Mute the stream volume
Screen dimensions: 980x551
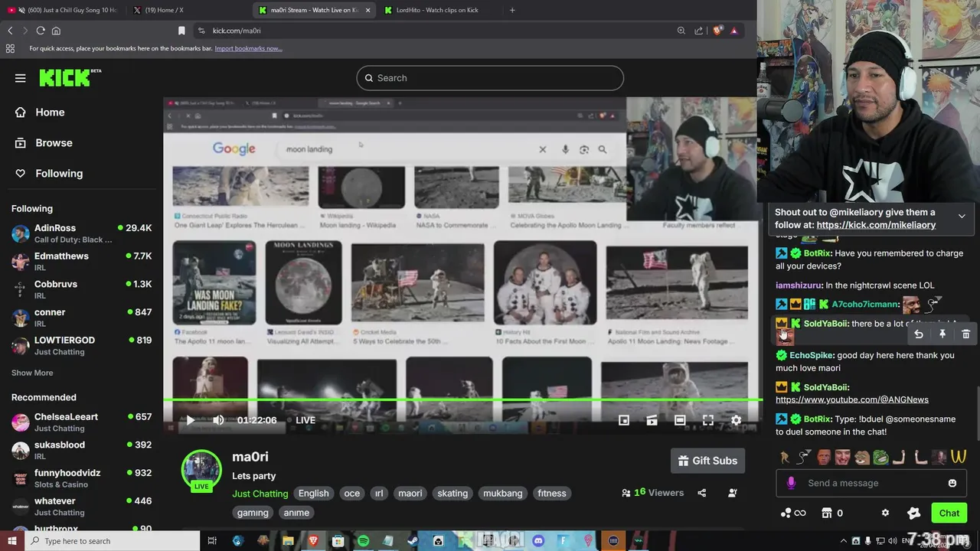pyautogui.click(x=218, y=420)
